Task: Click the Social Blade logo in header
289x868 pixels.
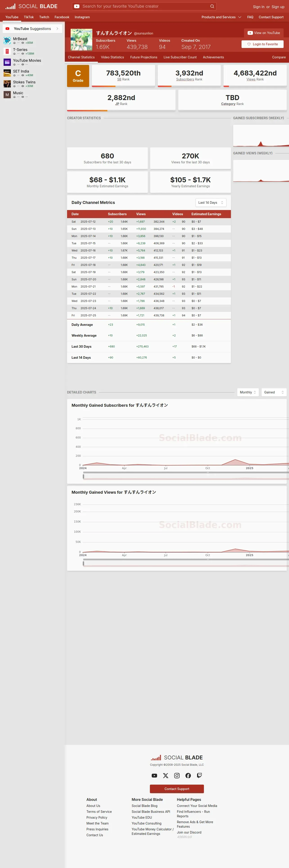Action: (31, 6)
